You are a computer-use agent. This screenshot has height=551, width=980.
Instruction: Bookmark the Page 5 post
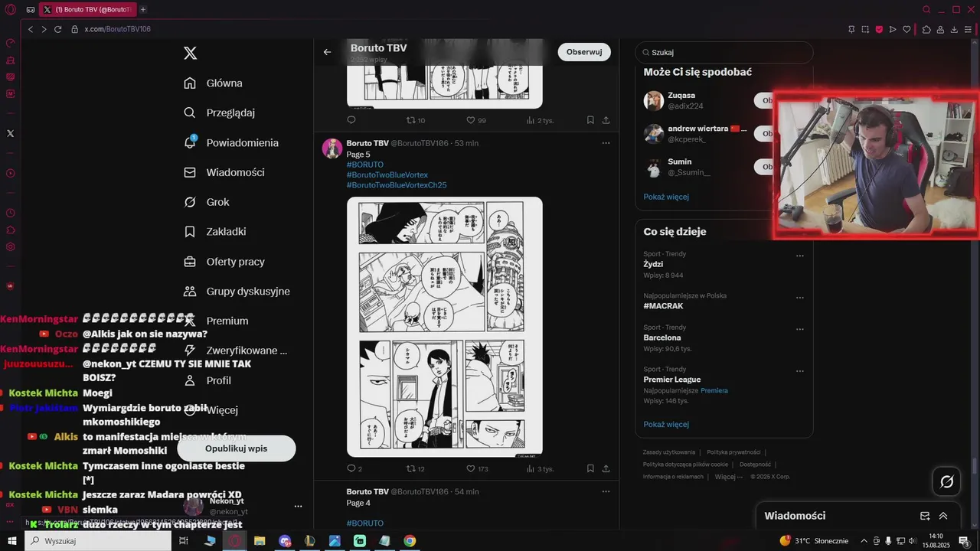pos(590,468)
